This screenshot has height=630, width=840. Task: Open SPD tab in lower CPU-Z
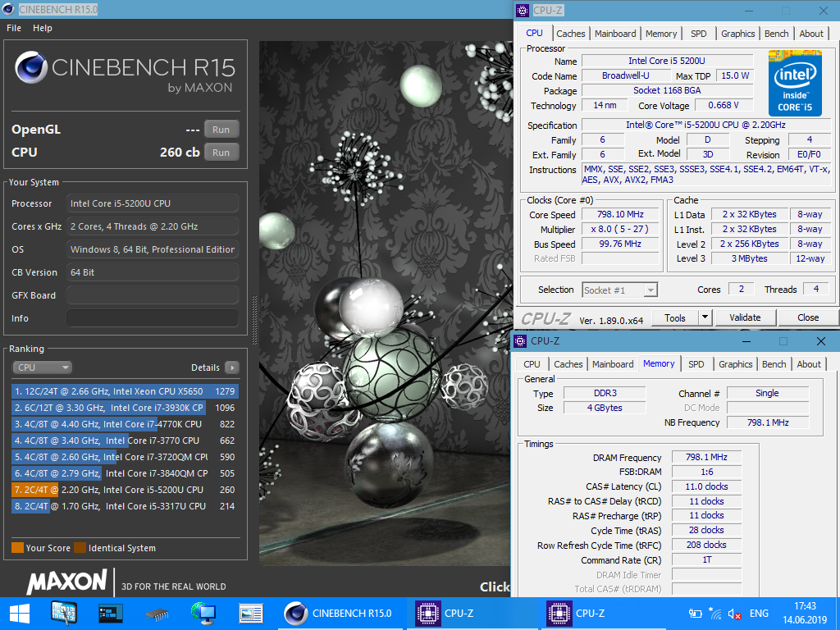[696, 364]
